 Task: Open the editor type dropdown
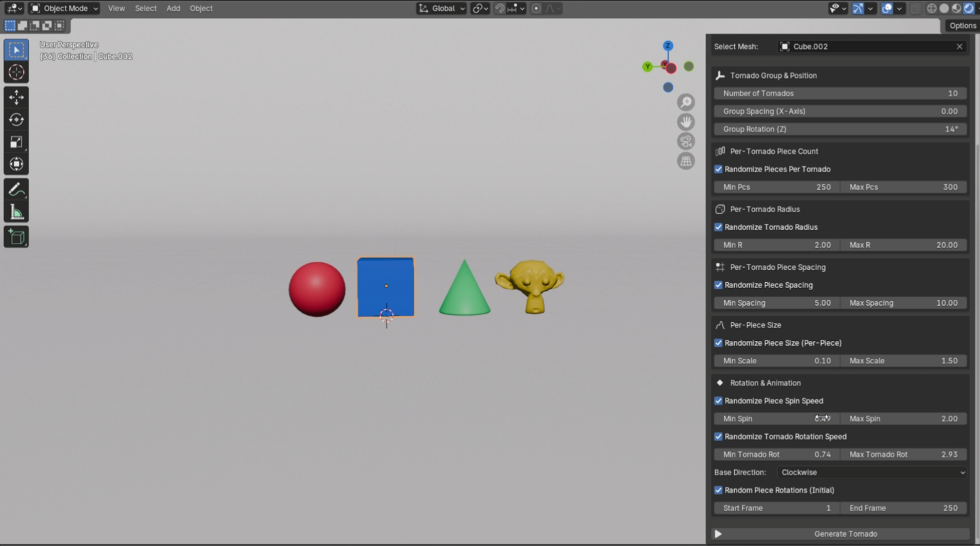(14, 9)
